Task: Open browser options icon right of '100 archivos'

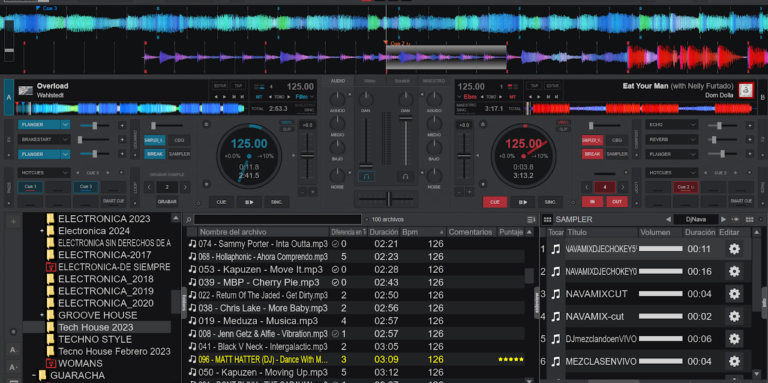Action: coord(530,219)
